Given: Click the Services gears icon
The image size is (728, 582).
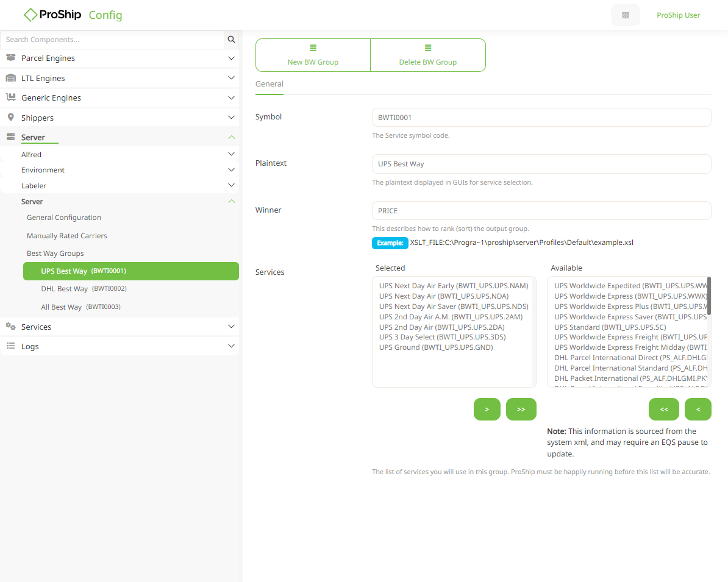Looking at the screenshot, I should click(11, 326).
